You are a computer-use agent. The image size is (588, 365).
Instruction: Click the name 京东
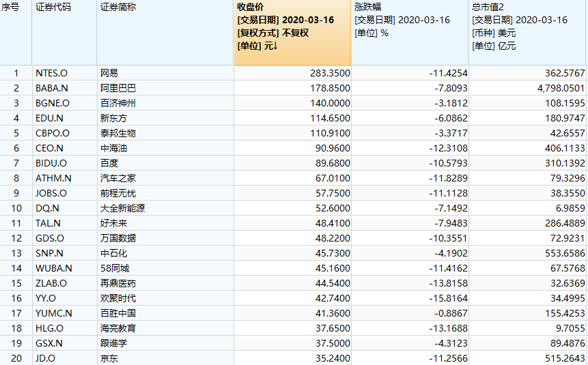[x=109, y=358]
